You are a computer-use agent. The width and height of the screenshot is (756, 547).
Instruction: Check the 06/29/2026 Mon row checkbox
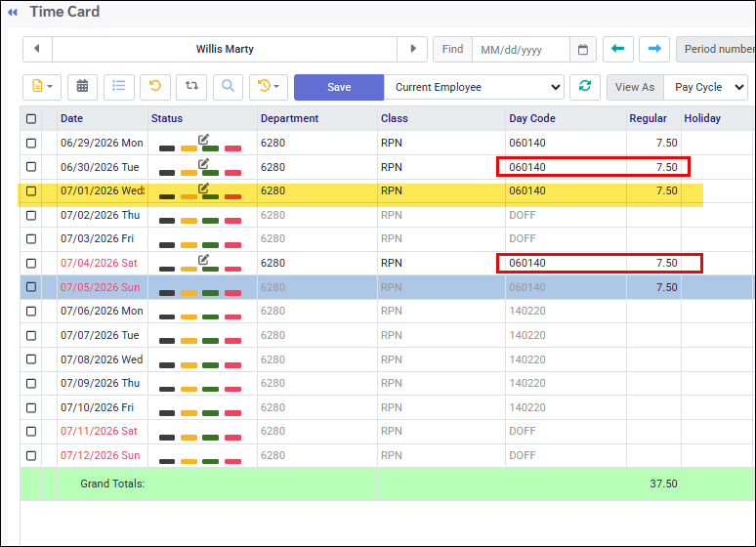click(31, 144)
